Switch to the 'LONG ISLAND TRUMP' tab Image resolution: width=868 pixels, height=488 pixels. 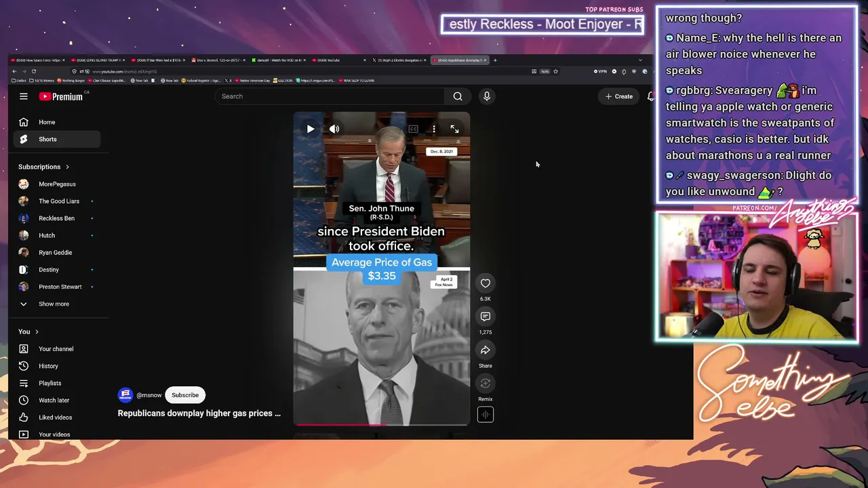click(x=99, y=60)
